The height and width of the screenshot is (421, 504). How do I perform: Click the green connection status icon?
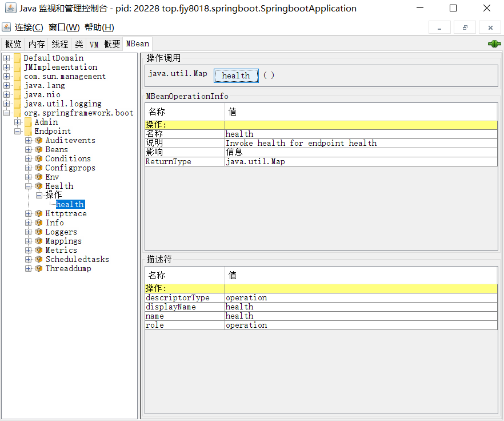tap(494, 44)
